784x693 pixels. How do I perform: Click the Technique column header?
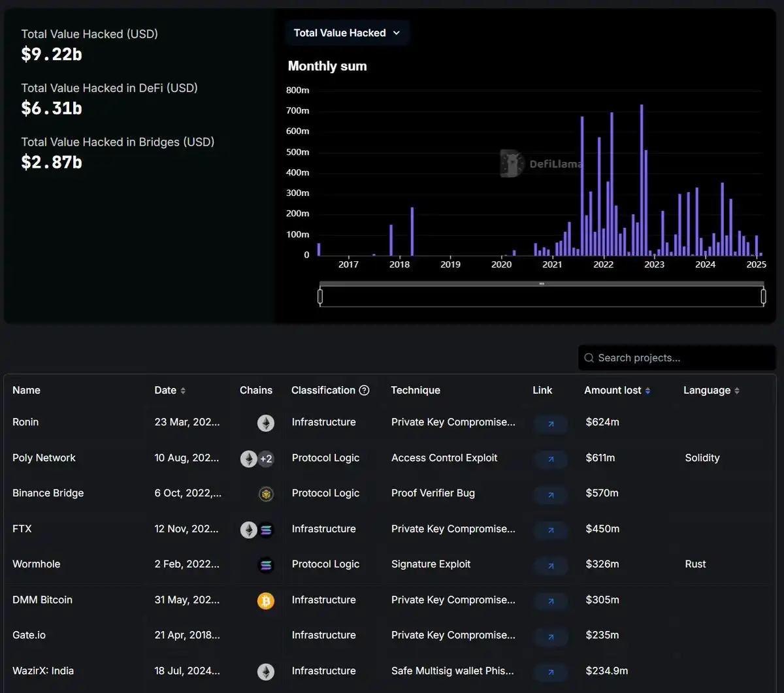[416, 391]
